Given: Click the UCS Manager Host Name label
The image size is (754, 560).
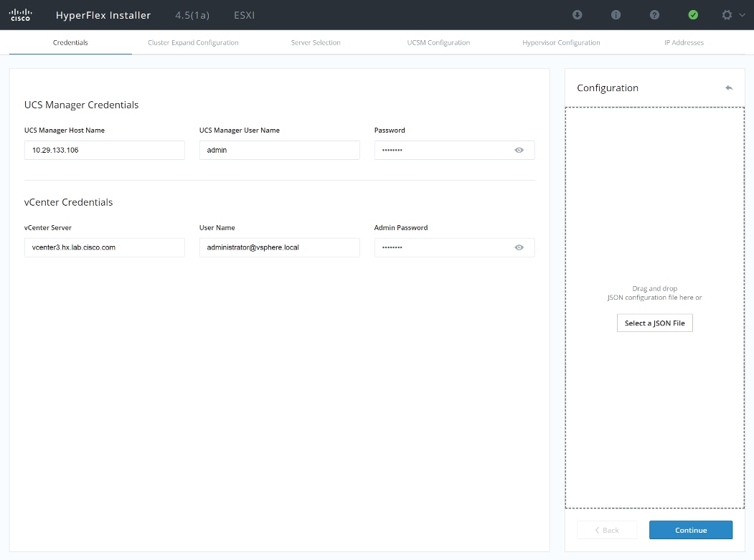Looking at the screenshot, I should coord(65,130).
